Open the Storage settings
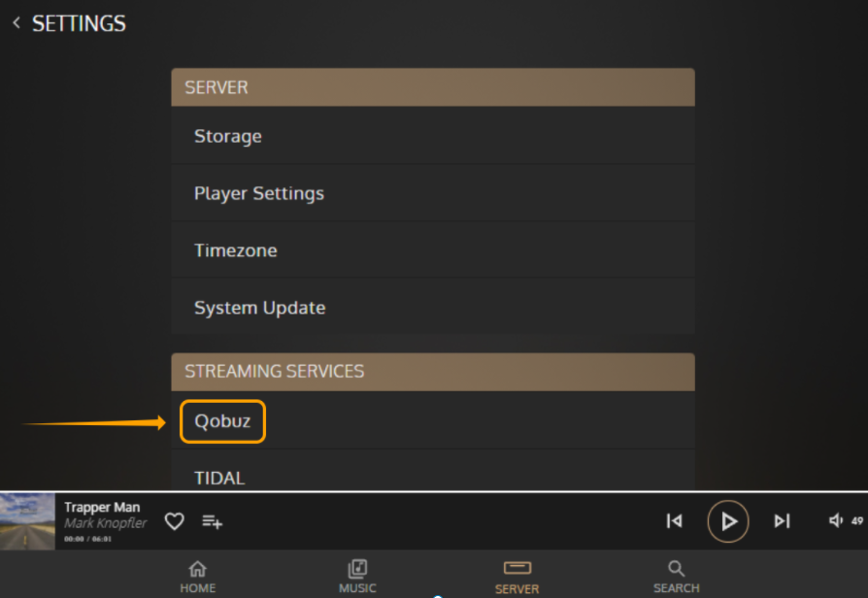 (433, 136)
